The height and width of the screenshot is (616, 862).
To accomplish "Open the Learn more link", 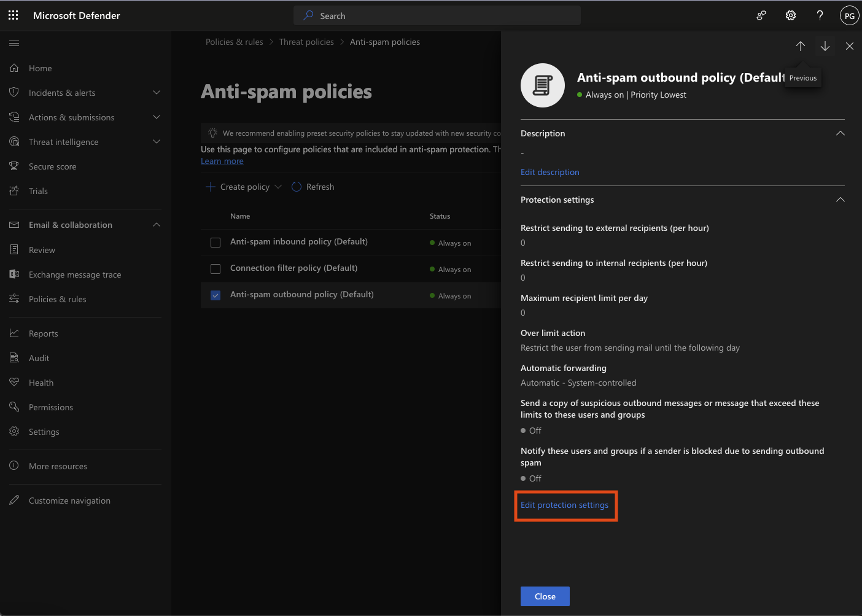I will (x=222, y=161).
